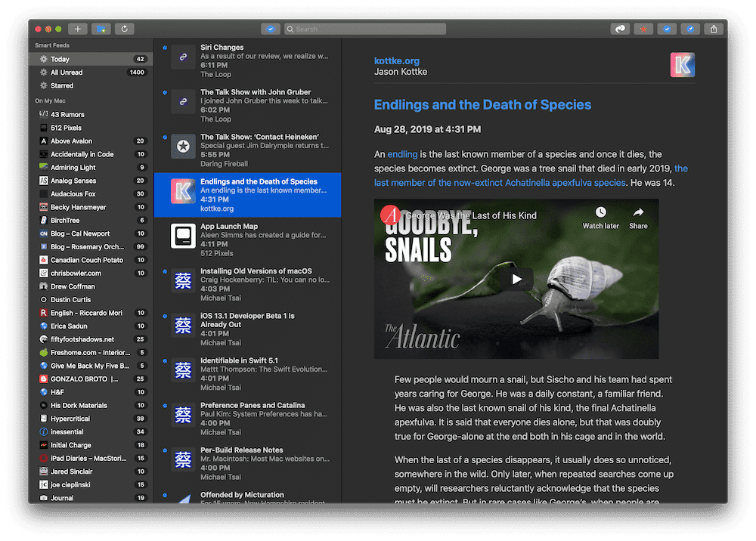Select Offended by Micturation article
Screen dimensions: 756x541
coord(248,496)
